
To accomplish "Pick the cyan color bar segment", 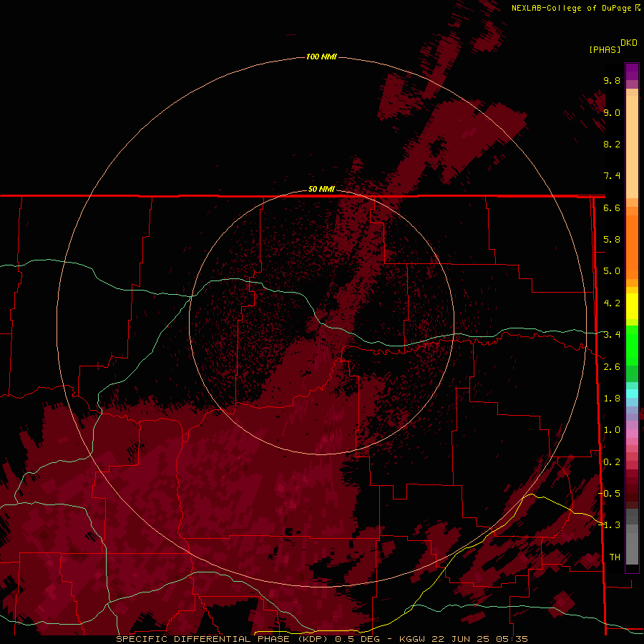I will tap(632, 394).
